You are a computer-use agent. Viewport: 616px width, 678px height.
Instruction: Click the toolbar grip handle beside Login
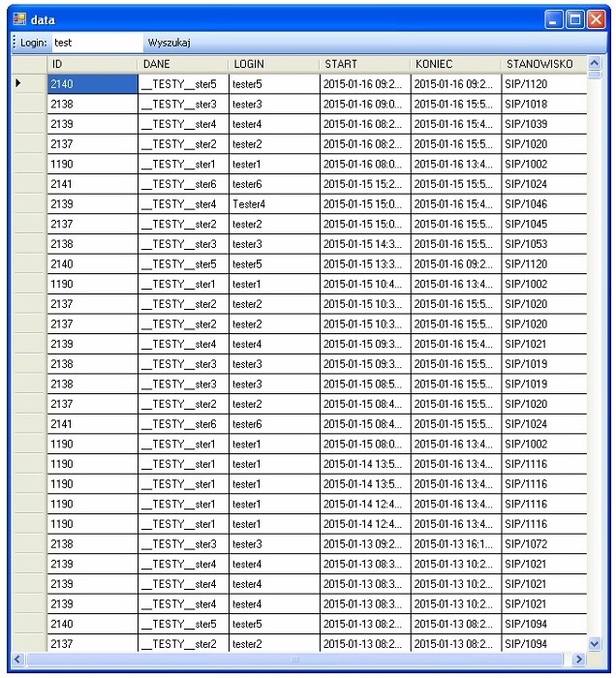point(15,43)
